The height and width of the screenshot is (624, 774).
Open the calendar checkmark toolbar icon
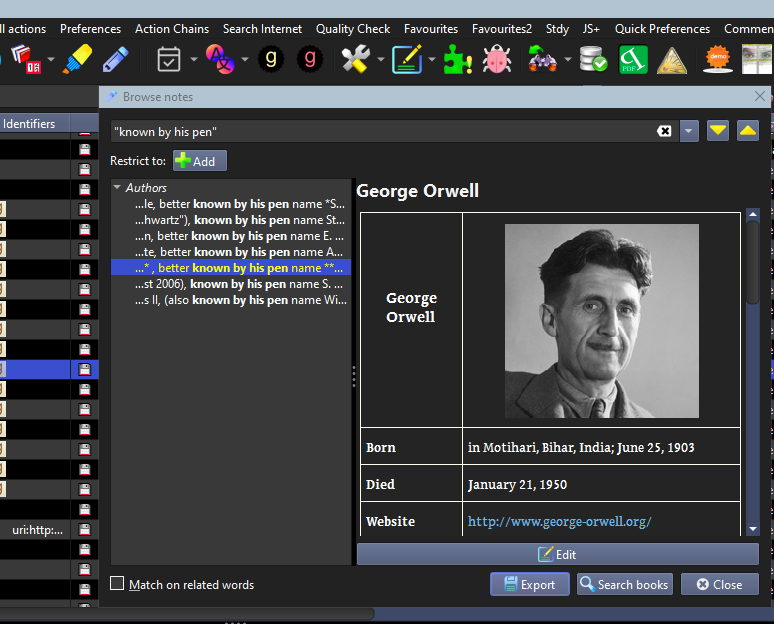point(168,59)
